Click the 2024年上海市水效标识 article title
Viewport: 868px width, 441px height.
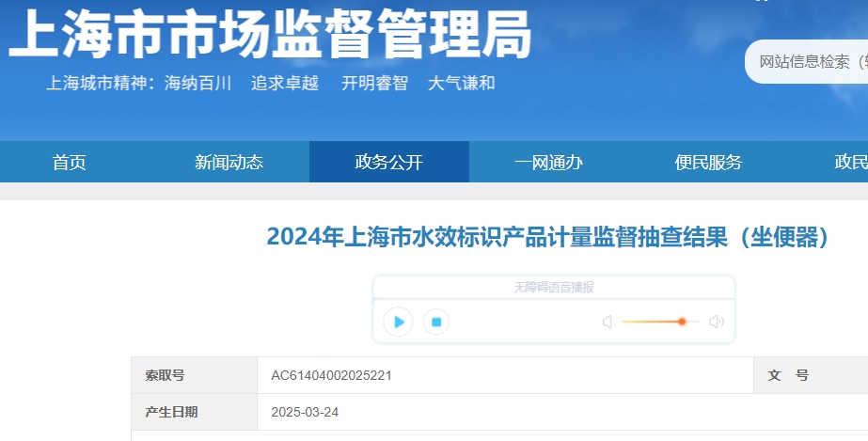pyautogui.click(x=548, y=237)
